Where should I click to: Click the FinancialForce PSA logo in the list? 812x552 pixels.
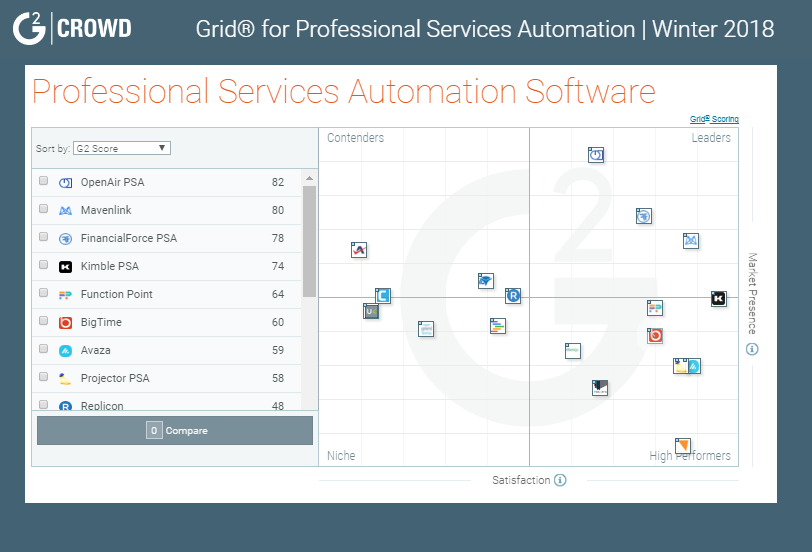click(x=65, y=239)
